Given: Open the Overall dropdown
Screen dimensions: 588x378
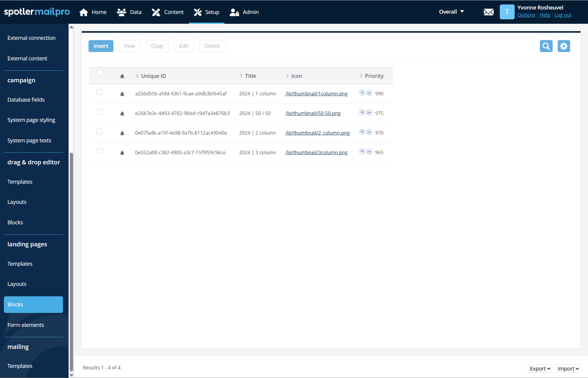Looking at the screenshot, I should [x=451, y=12].
